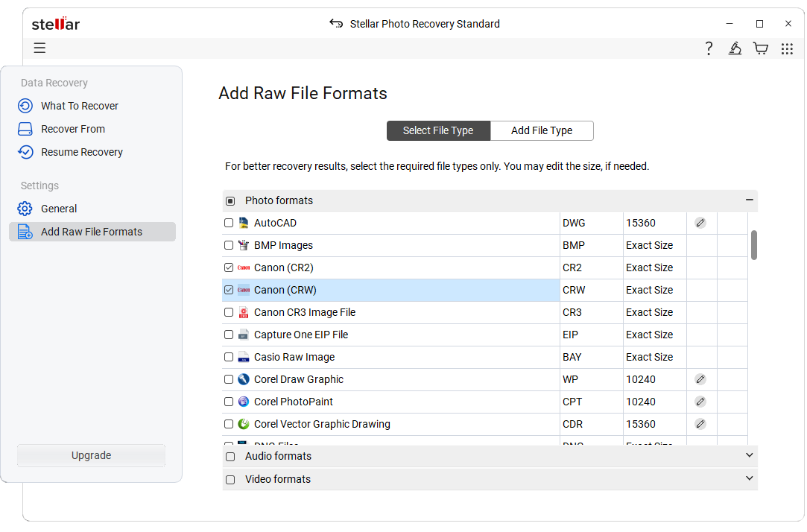Screen dimensions: 807x532
Task: Check the BMP Images checkbox
Action: 229,245
